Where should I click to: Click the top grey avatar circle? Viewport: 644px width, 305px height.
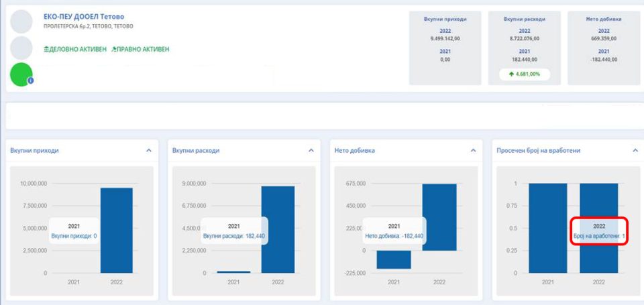pyautogui.click(x=21, y=22)
